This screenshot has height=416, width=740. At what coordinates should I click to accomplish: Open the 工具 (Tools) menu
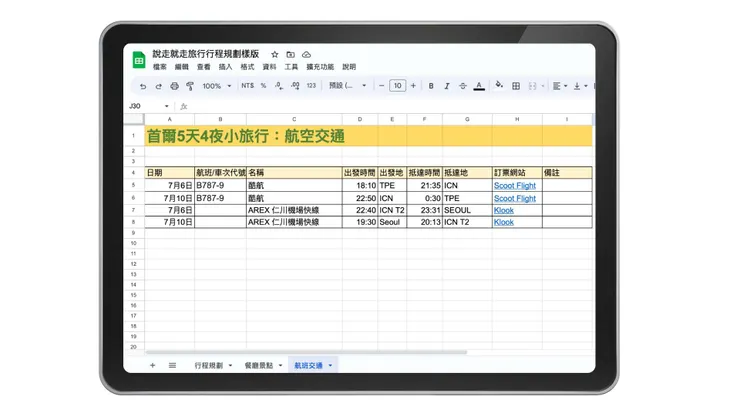click(291, 67)
